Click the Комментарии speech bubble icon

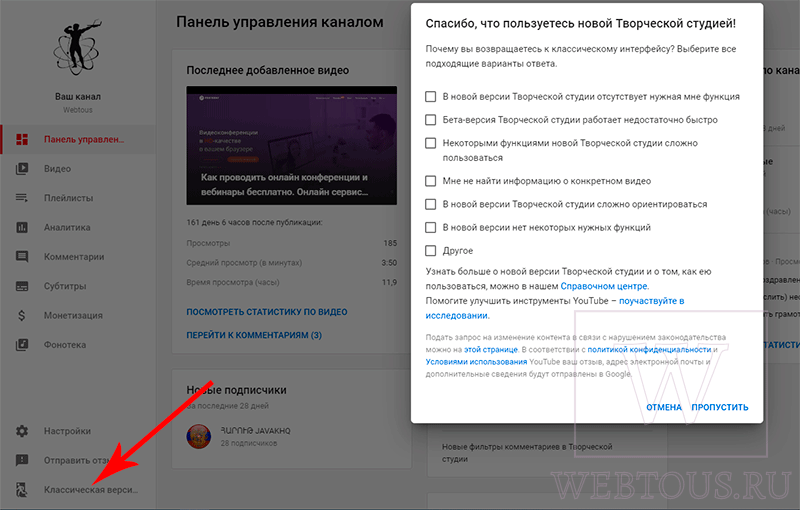click(22, 257)
